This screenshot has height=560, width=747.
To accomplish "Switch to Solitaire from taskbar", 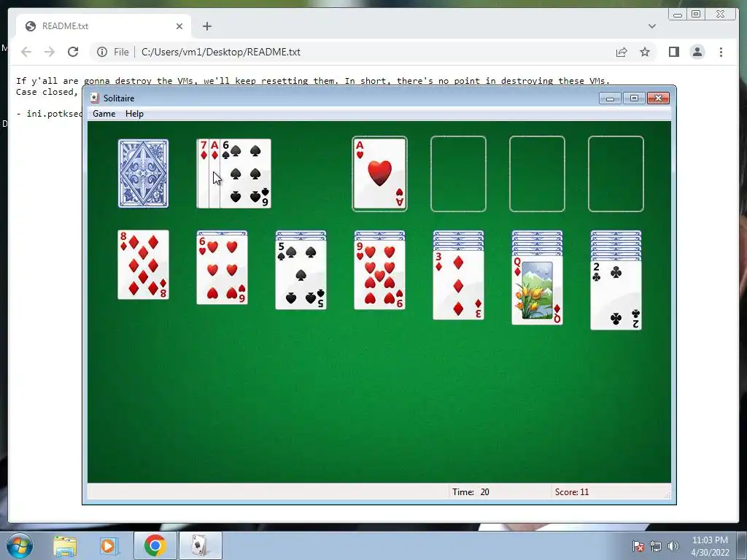I will [200, 545].
